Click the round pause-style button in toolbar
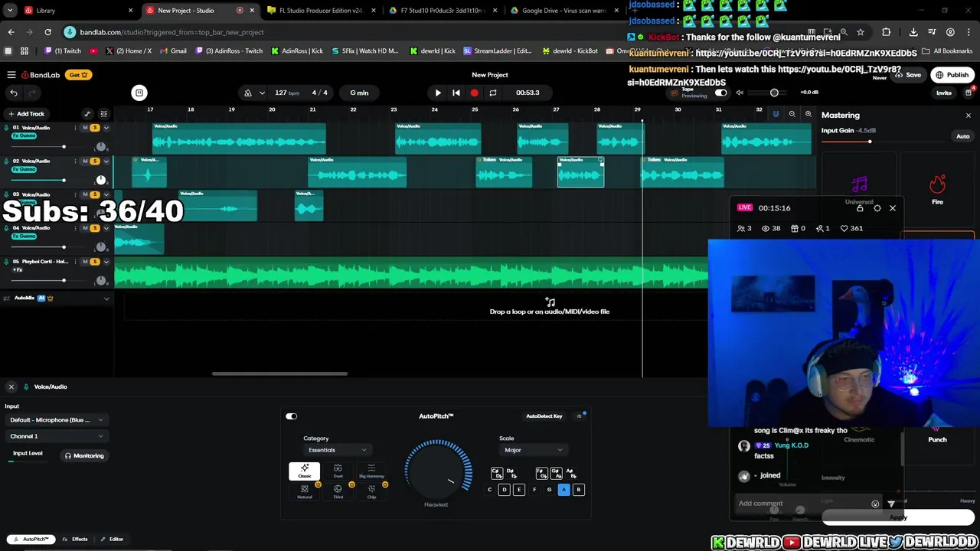The height and width of the screenshot is (551, 980). tap(139, 93)
